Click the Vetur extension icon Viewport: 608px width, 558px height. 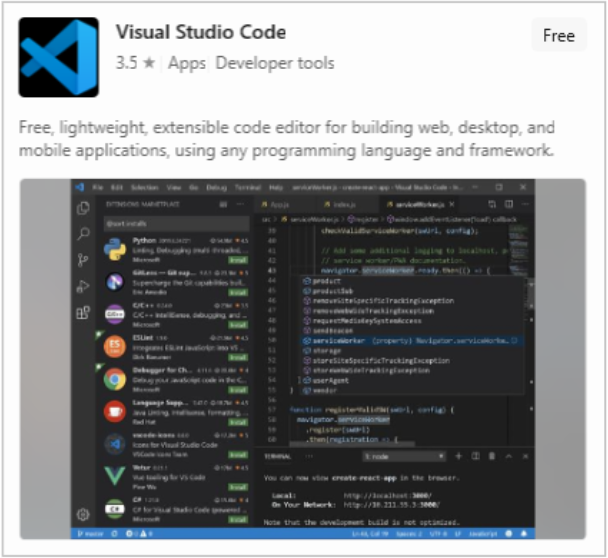click(114, 475)
